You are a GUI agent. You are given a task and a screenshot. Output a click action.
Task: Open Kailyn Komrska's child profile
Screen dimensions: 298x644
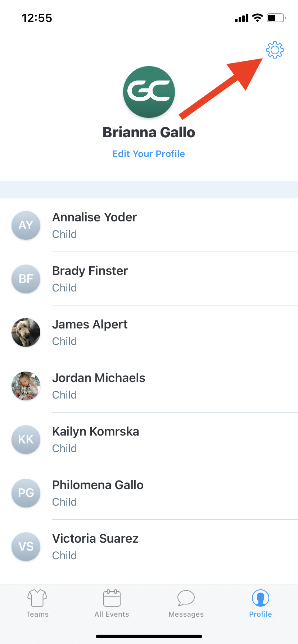pyautogui.click(x=149, y=440)
